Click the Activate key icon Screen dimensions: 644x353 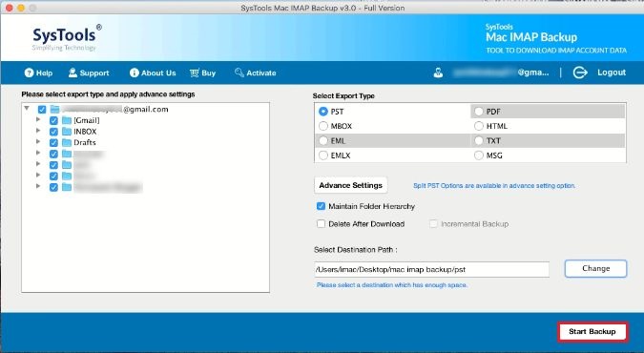click(x=239, y=73)
